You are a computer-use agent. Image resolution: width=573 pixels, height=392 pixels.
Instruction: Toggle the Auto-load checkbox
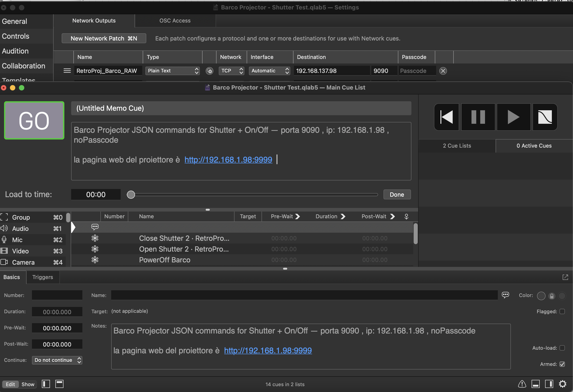pyautogui.click(x=562, y=348)
